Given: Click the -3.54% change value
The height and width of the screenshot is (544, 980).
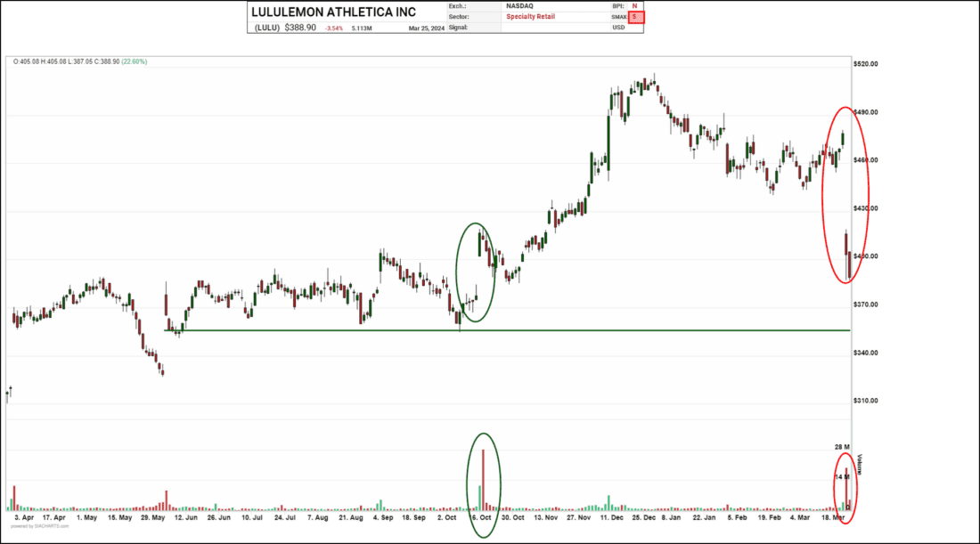Looking at the screenshot, I should point(337,28).
